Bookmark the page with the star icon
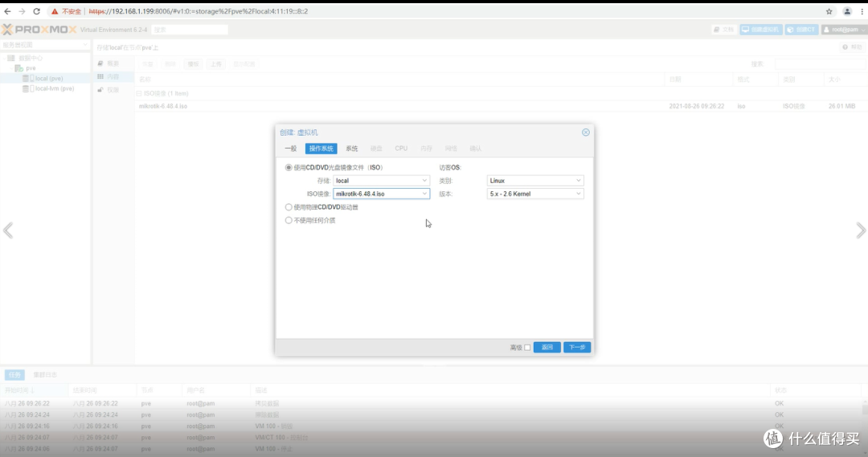 click(829, 11)
